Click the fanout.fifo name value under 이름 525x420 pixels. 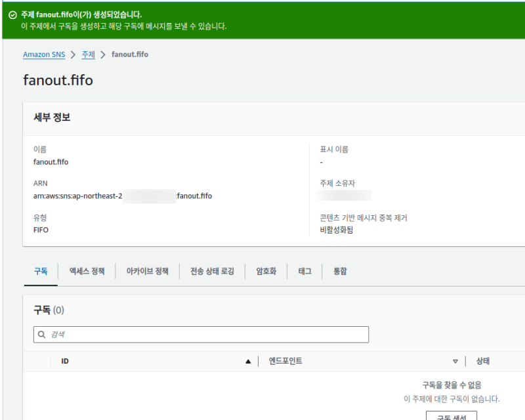(x=51, y=162)
